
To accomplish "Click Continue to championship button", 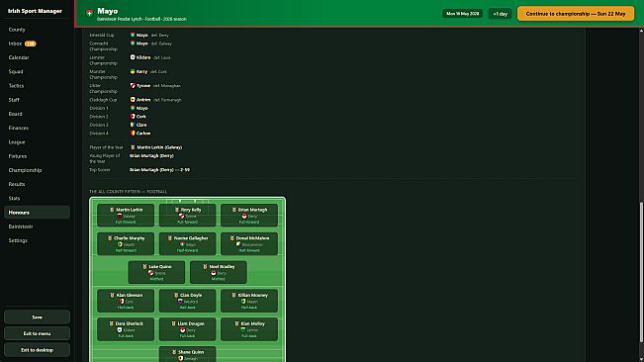I will [x=576, y=14].
